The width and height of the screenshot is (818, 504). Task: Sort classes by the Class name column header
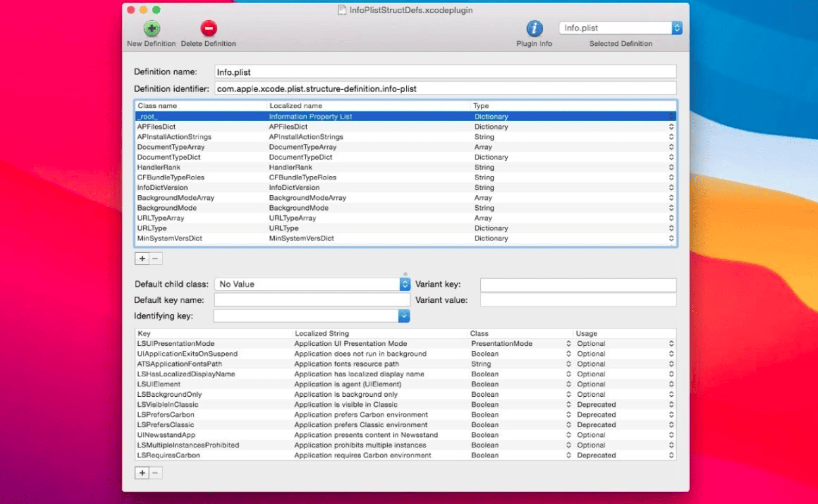pos(201,106)
